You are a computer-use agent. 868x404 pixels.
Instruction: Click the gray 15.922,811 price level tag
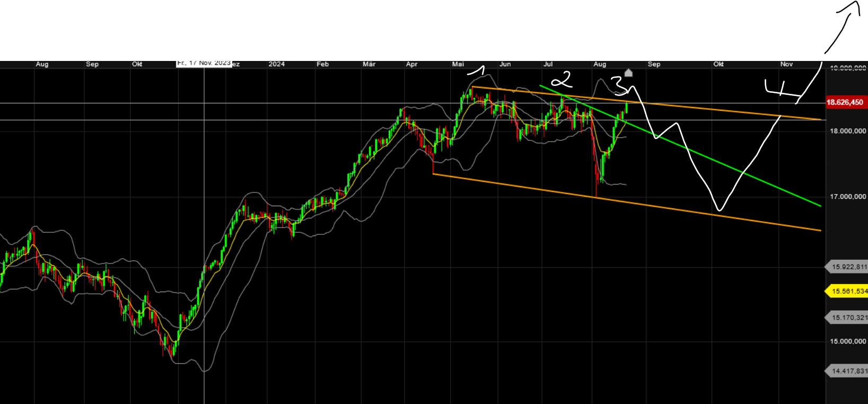847,267
